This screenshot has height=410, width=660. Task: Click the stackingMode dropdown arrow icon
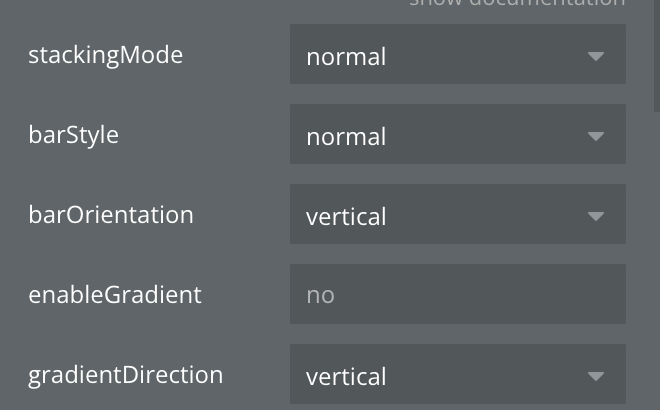tap(596, 56)
